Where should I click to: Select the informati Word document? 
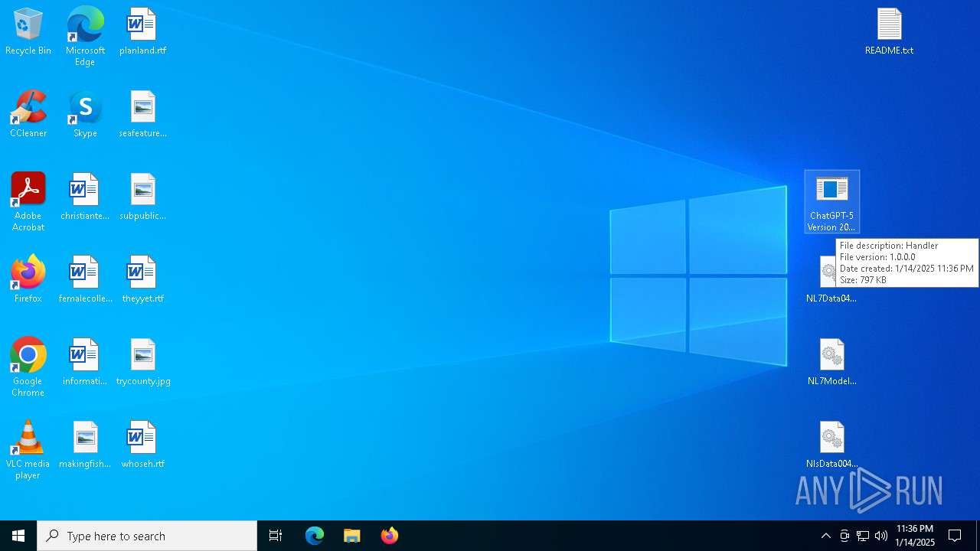click(x=85, y=363)
